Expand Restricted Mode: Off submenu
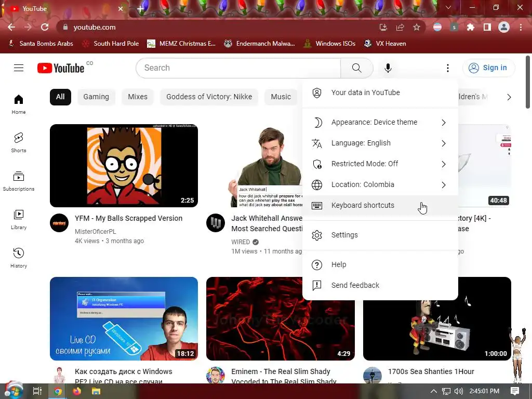The image size is (532, 399). tap(380, 164)
